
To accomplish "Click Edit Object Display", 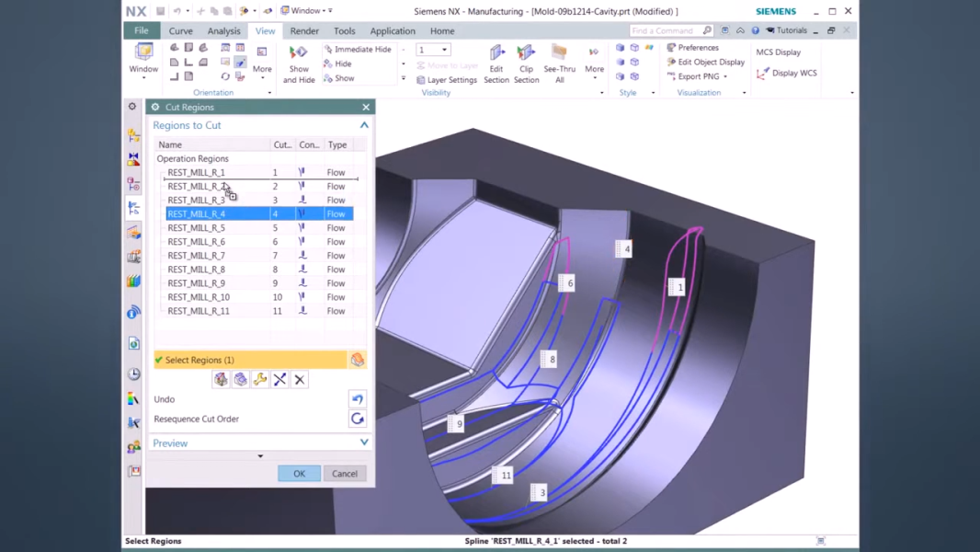I will coord(706,62).
